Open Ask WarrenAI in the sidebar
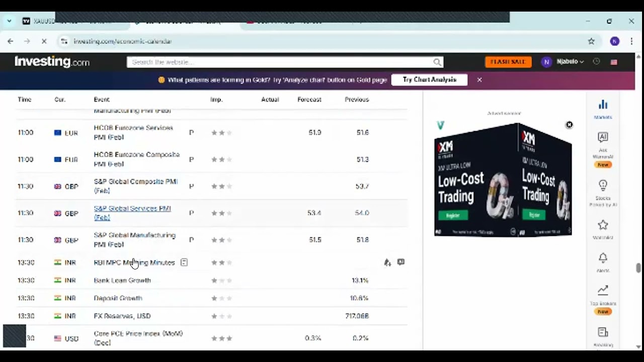 (603, 149)
